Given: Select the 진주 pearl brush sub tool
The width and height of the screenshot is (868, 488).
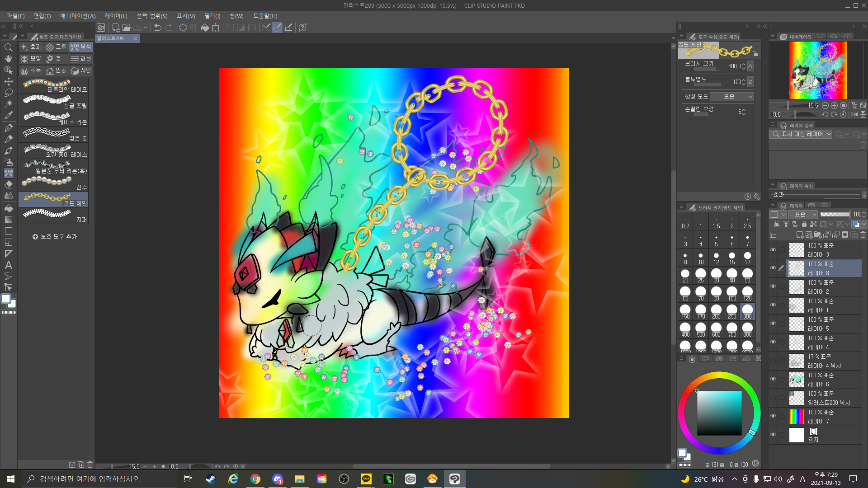Looking at the screenshot, I should pyautogui.click(x=53, y=183).
